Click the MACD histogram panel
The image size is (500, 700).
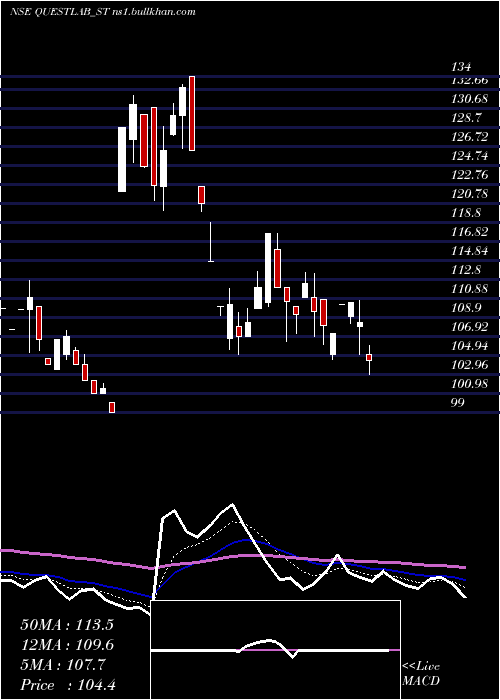click(275, 650)
